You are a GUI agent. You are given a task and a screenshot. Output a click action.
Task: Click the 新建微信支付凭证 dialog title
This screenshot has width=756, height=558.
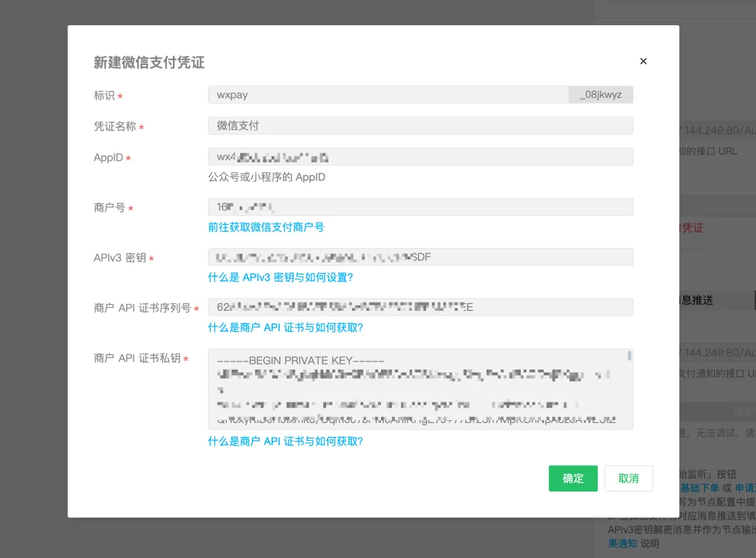coord(149,62)
